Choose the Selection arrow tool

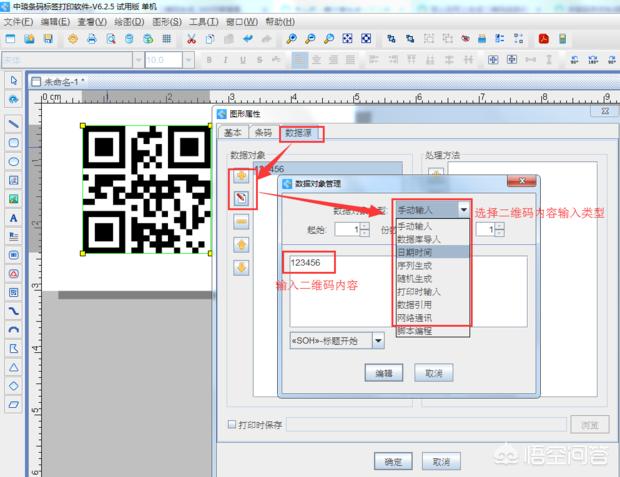(x=14, y=81)
